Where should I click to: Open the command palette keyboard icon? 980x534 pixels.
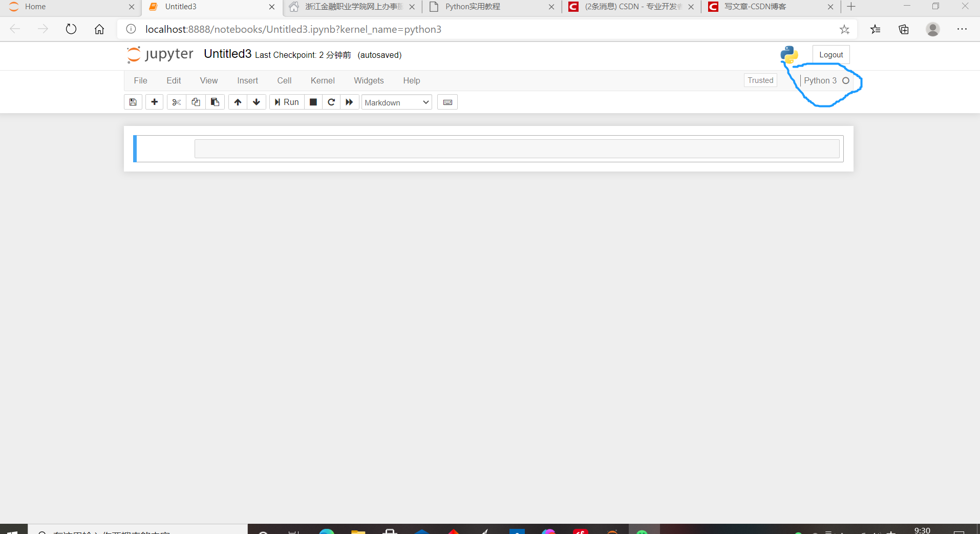tap(448, 102)
